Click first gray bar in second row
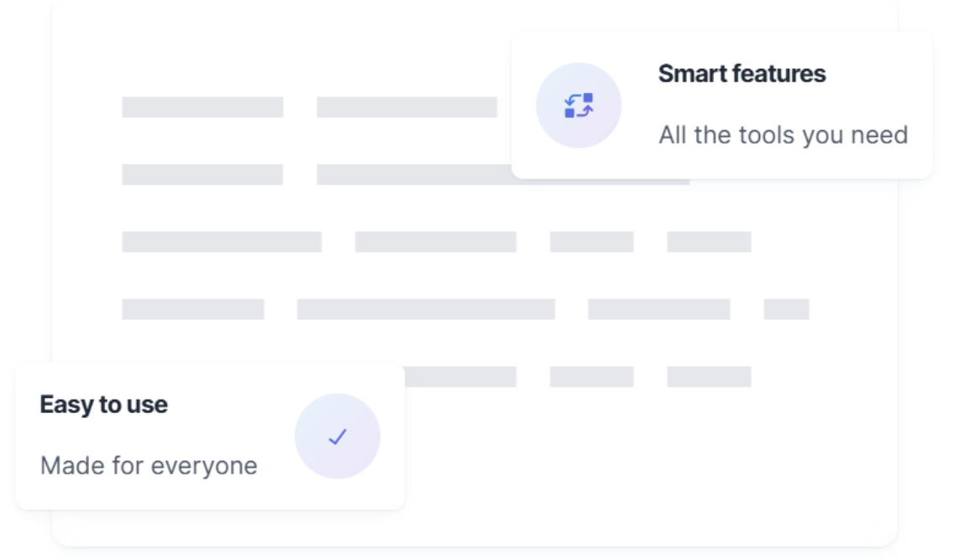 point(202,175)
